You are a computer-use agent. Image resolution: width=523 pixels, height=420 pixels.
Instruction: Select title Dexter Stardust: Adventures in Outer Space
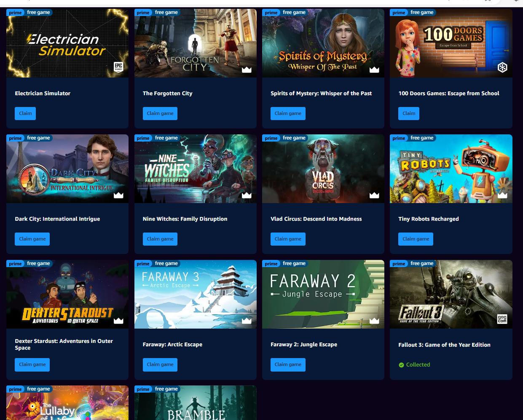pos(64,345)
